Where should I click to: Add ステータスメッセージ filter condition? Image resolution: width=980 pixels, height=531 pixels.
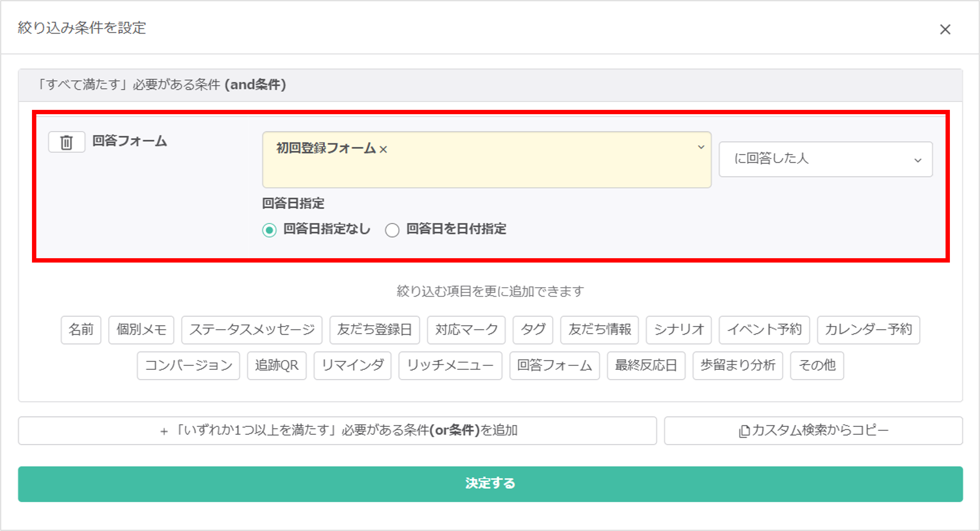pos(251,330)
